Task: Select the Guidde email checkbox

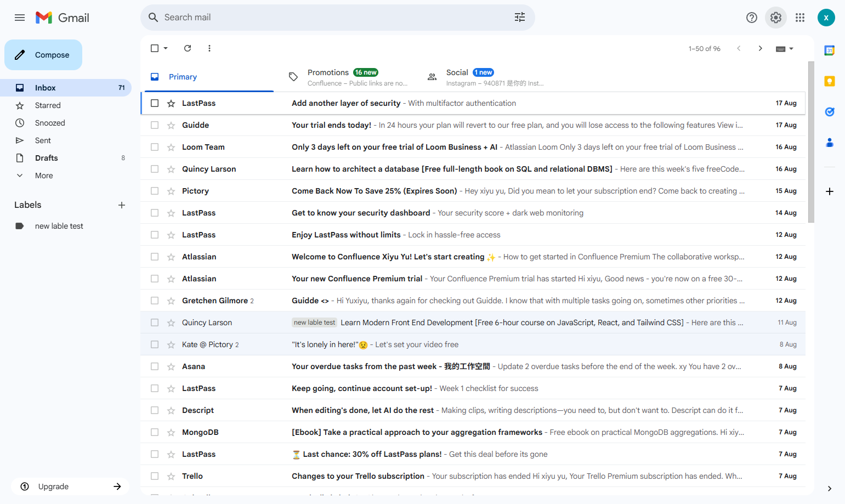Action: 155,125
